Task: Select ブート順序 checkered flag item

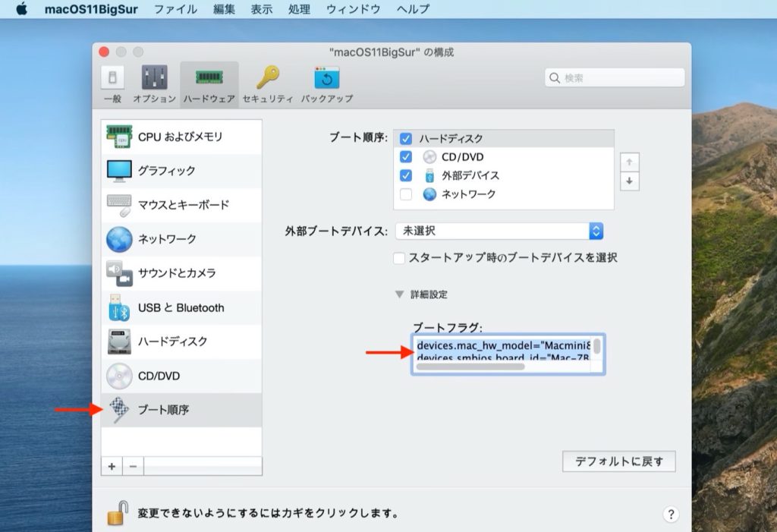Action: [181, 410]
